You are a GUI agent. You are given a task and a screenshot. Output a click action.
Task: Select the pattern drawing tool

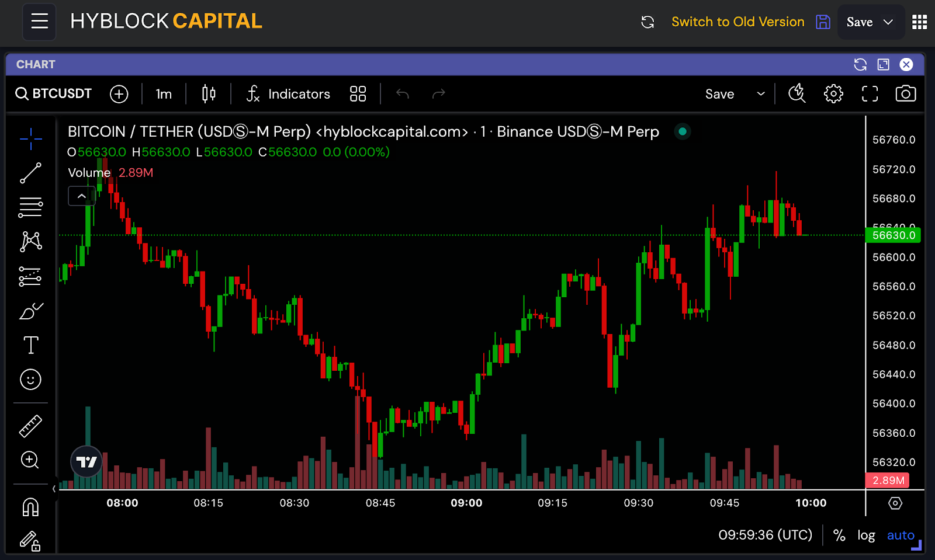tap(30, 242)
